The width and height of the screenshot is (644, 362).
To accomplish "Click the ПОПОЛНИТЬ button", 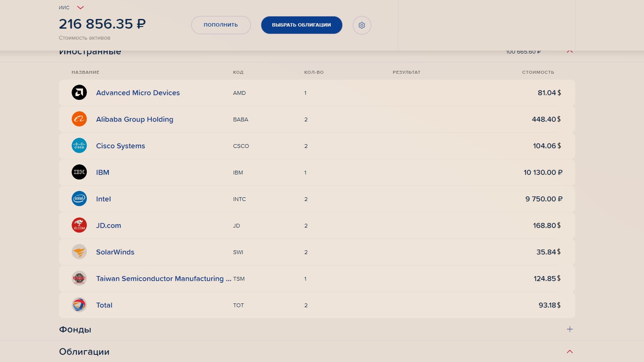I will click(x=221, y=25).
